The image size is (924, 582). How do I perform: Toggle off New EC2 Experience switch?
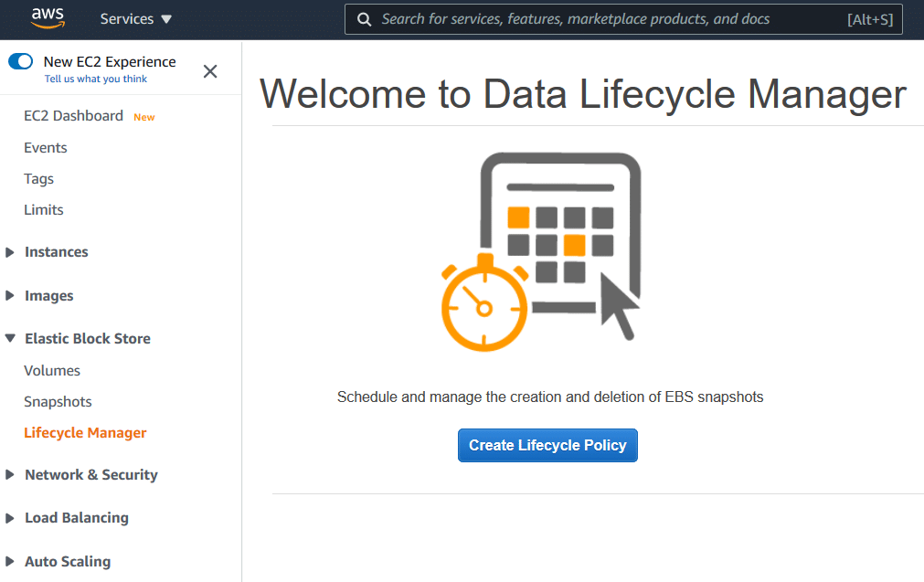21,61
